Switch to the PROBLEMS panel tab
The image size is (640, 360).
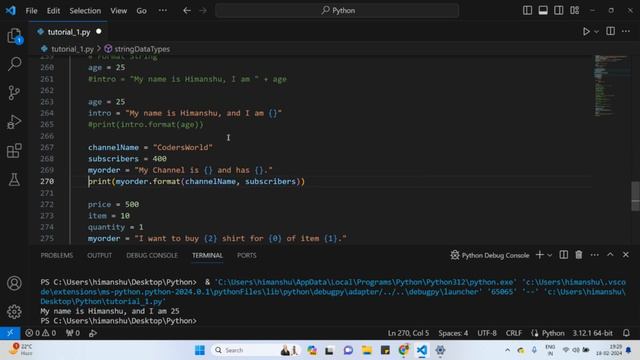tap(57, 255)
